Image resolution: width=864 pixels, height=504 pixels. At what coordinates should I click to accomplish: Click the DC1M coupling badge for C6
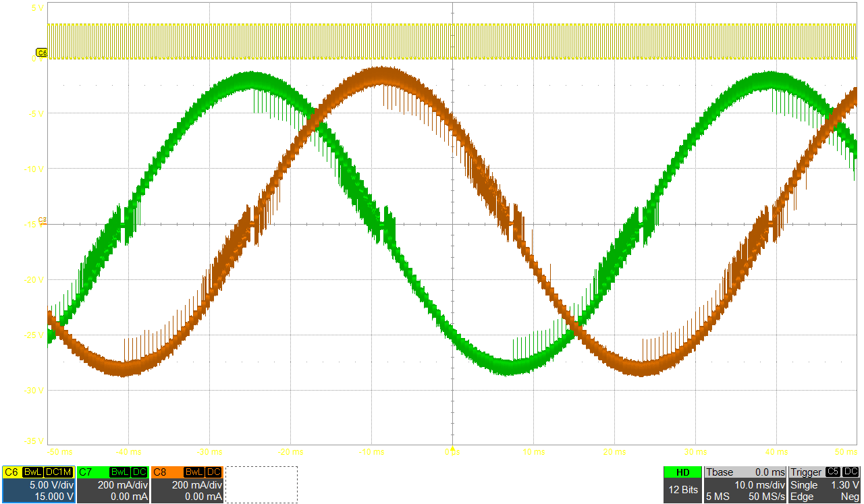[x=59, y=472]
